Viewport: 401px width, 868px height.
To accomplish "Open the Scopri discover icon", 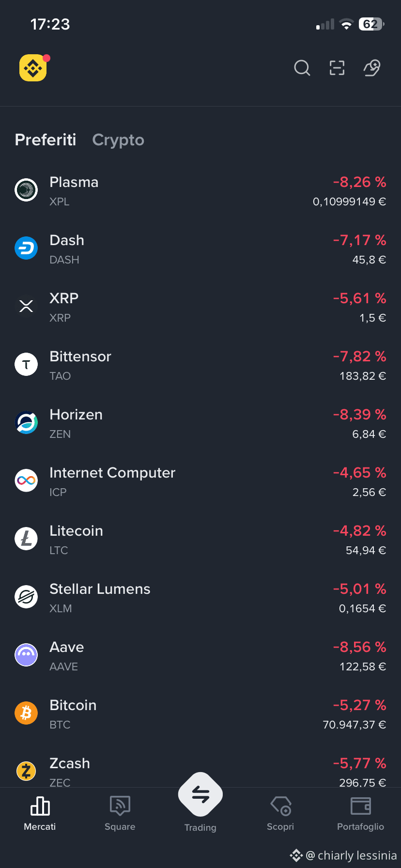I will click(x=280, y=806).
